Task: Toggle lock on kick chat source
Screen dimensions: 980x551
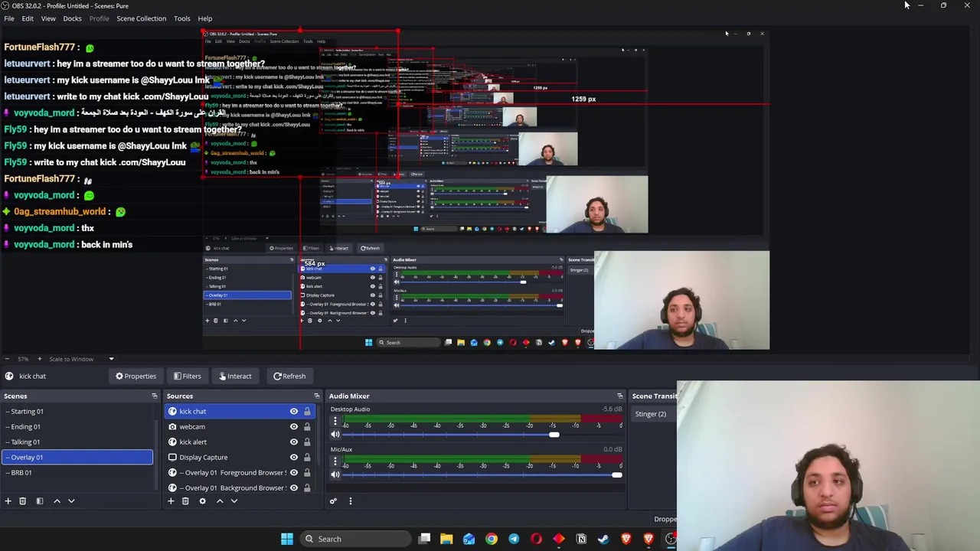Action: [x=307, y=412]
